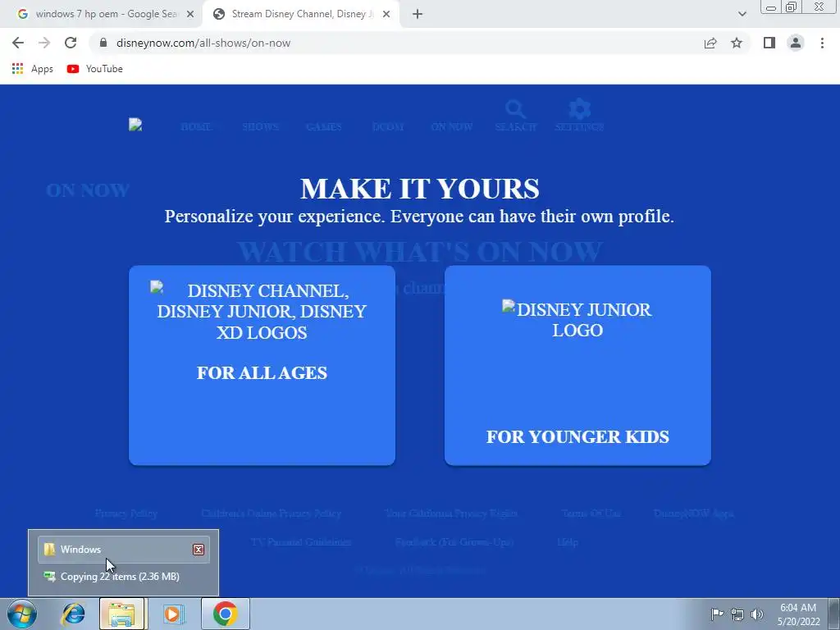Open the SHOWS nav item

click(260, 127)
